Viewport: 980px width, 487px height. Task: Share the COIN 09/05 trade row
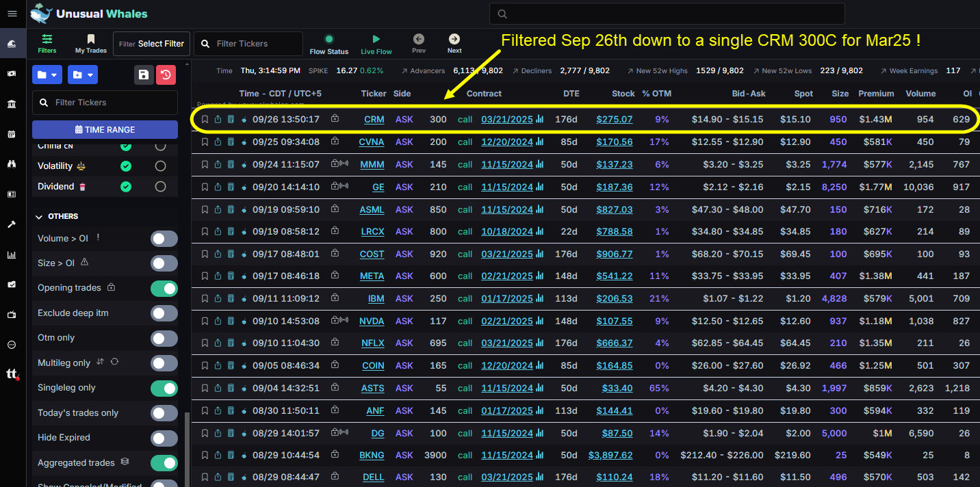click(218, 366)
